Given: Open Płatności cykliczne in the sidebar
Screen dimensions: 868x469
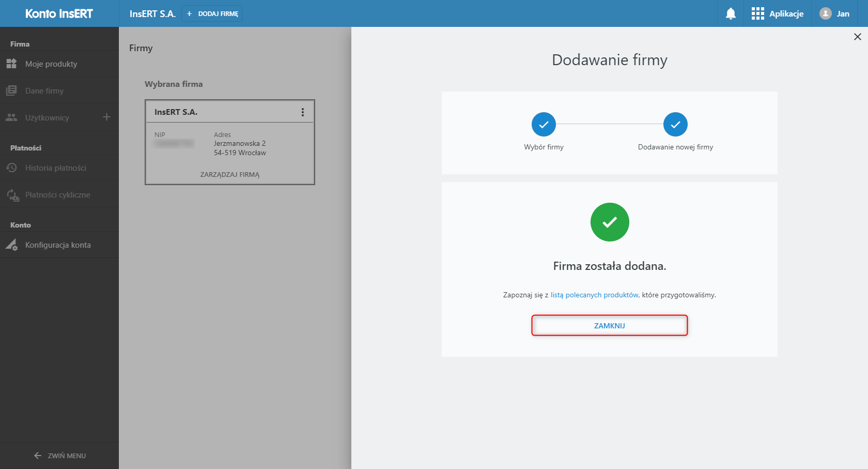Looking at the screenshot, I should pos(59,195).
